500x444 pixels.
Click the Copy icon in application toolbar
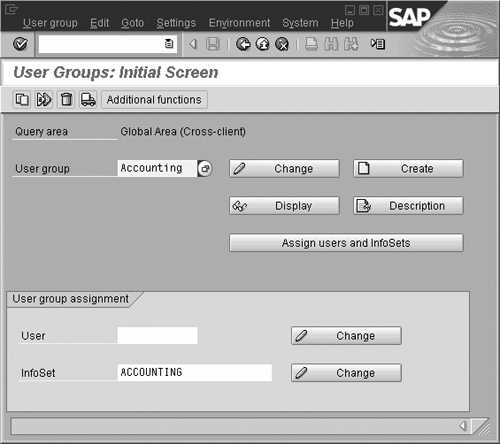click(22, 99)
